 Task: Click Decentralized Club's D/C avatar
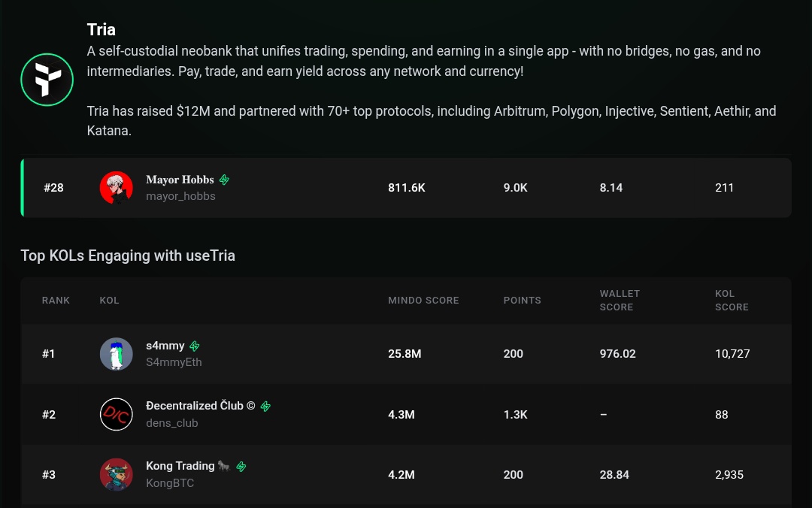tap(117, 415)
